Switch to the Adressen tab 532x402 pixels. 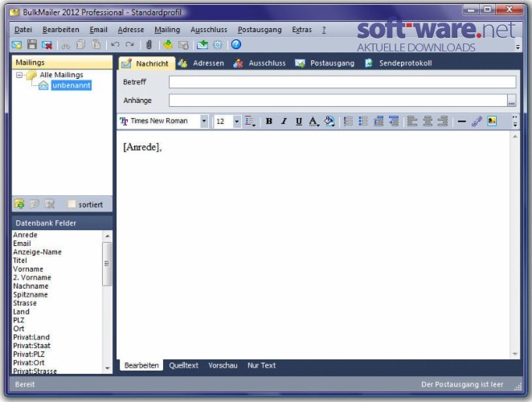pos(201,64)
